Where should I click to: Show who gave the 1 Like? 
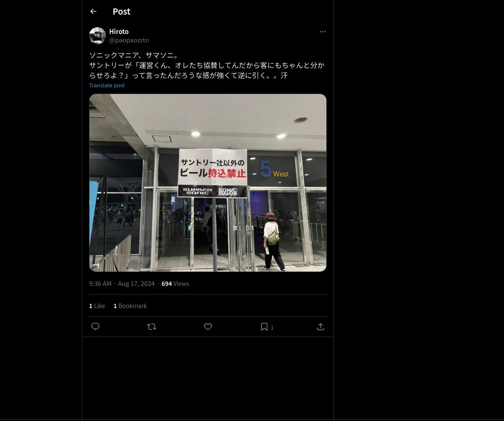(x=97, y=306)
